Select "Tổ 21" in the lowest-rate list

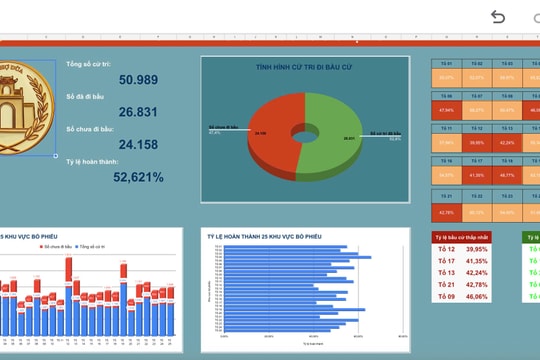[447, 285]
